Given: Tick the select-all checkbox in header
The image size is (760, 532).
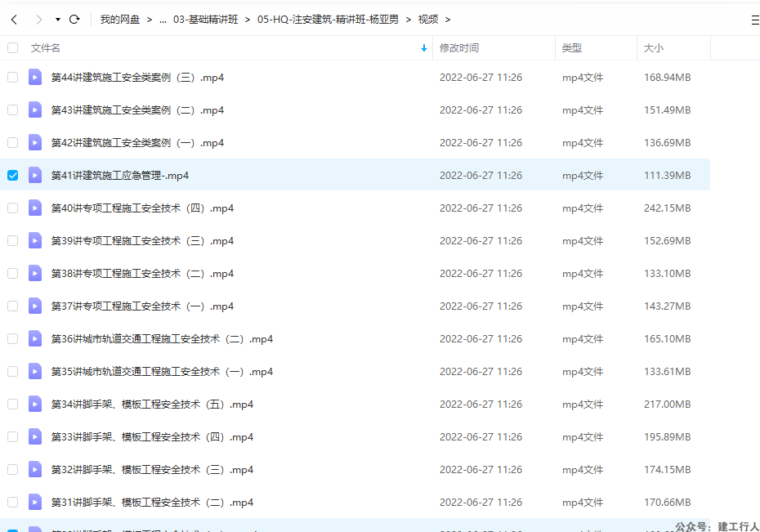Looking at the screenshot, I should click(12, 48).
